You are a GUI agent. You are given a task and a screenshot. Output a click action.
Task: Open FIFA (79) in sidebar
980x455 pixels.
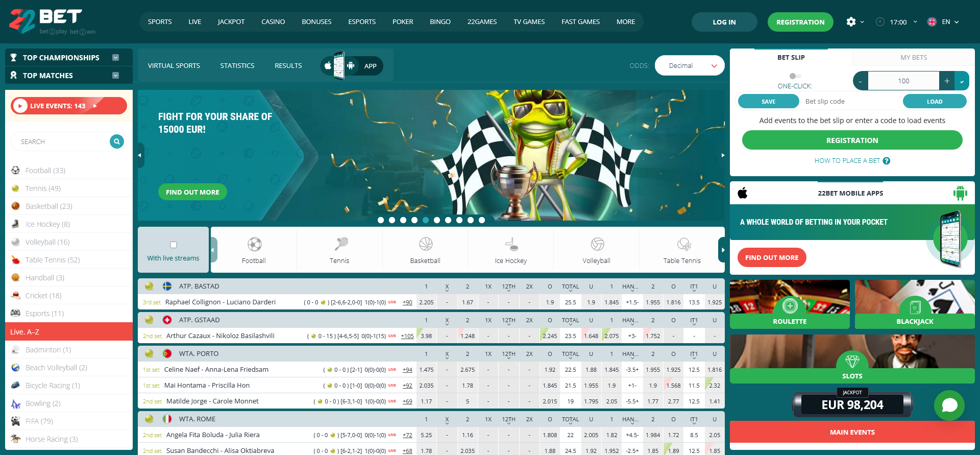[69, 421]
